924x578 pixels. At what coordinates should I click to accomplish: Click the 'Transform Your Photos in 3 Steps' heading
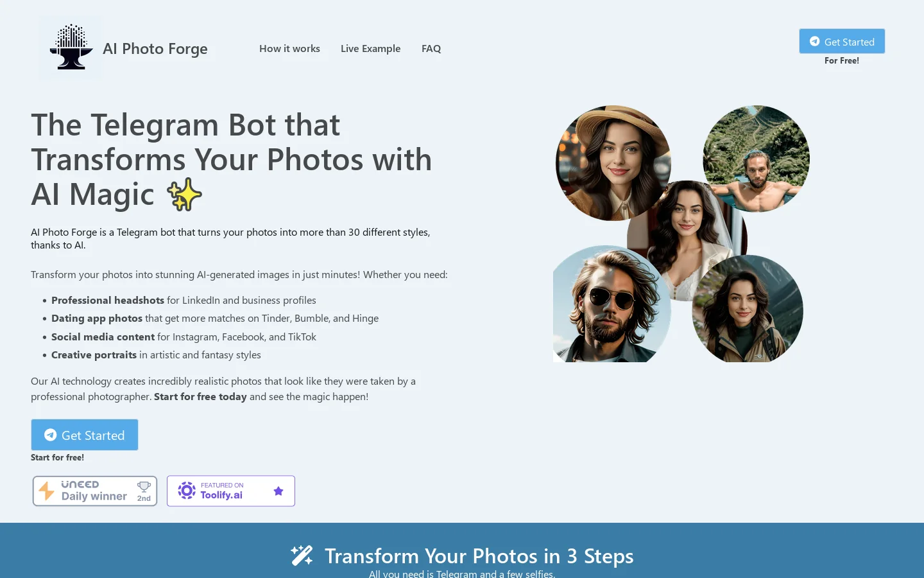tap(479, 556)
